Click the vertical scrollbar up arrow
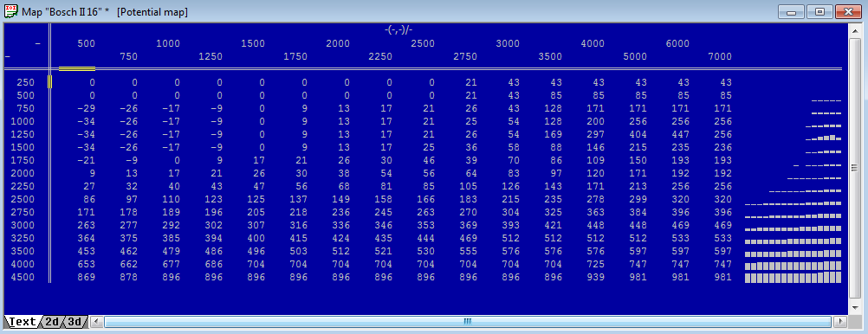Screen dimensions: 868x334 [x=855, y=30]
